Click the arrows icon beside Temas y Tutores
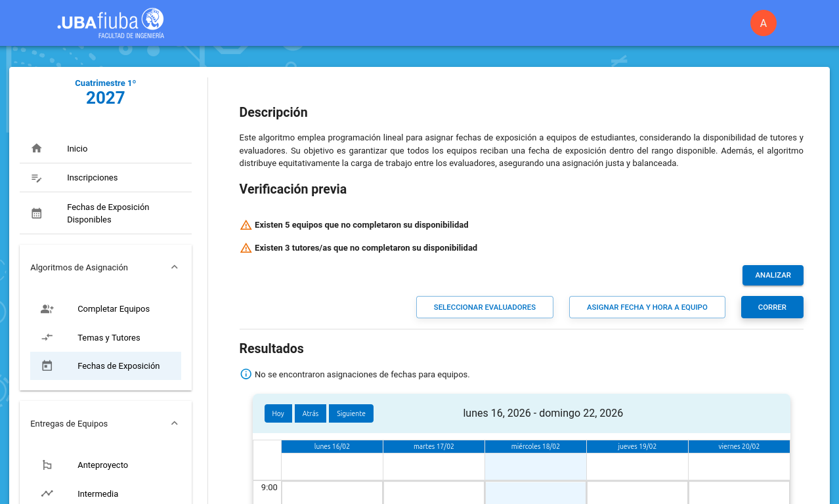The width and height of the screenshot is (839, 504). [47, 337]
